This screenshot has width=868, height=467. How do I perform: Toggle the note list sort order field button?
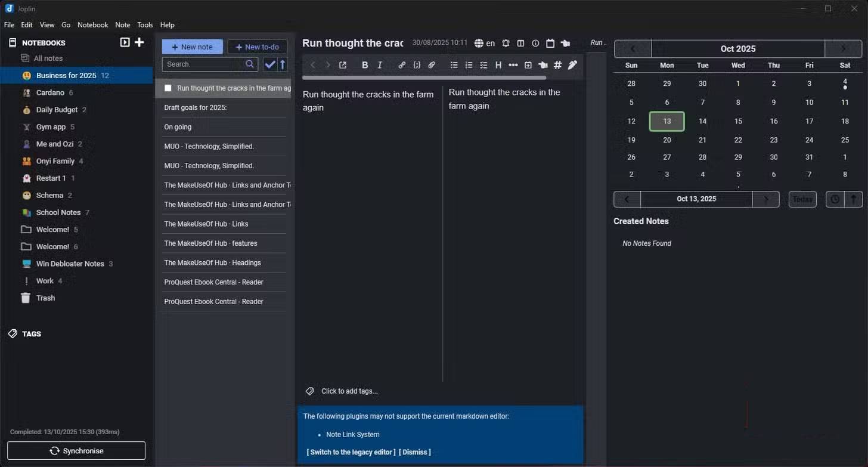click(270, 64)
